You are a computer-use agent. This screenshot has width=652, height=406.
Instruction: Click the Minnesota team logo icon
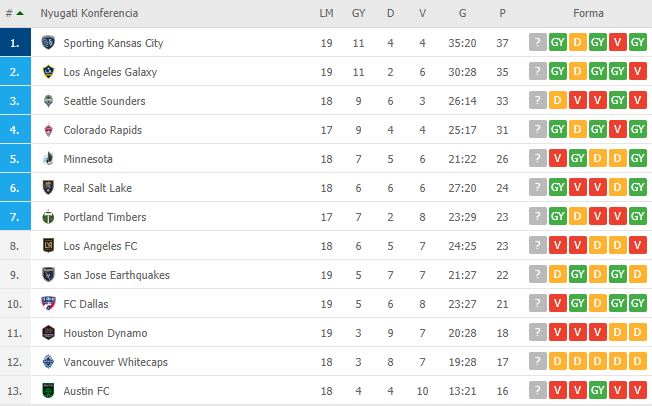point(48,159)
